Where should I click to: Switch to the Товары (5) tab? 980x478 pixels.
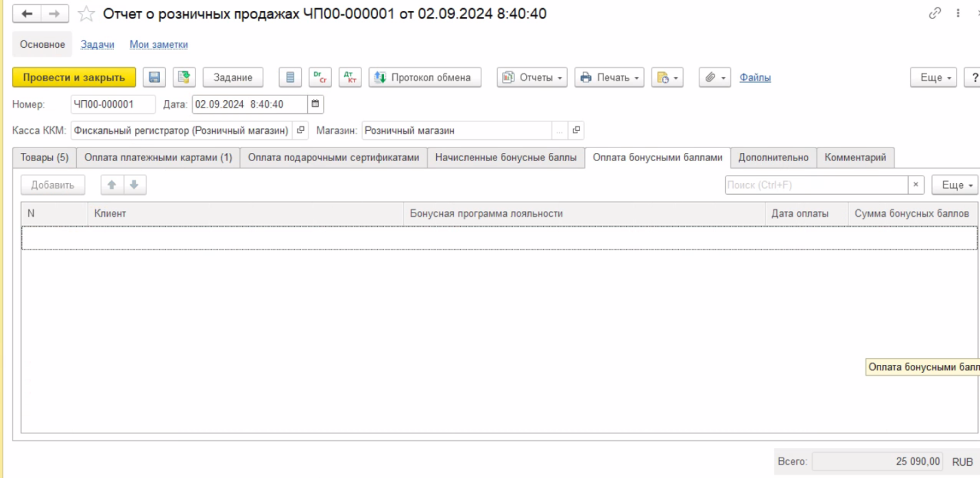click(45, 158)
